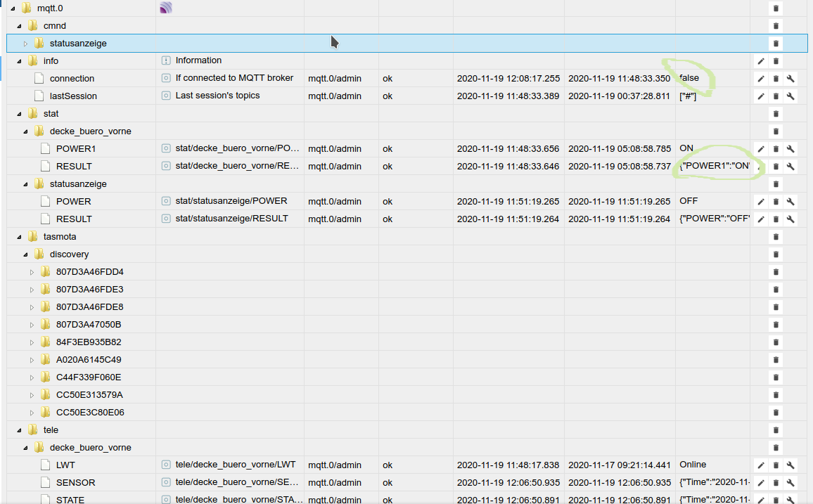Collapse the tasmota folder

tap(19, 237)
